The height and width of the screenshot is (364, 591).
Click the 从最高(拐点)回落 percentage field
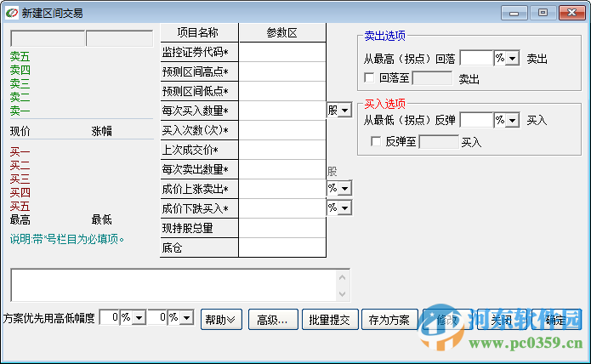coord(477,58)
